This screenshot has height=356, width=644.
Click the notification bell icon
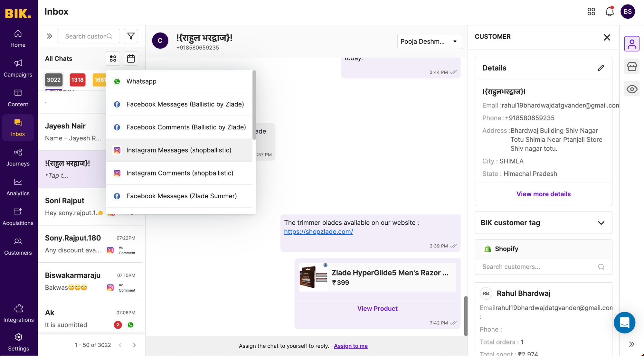point(609,11)
